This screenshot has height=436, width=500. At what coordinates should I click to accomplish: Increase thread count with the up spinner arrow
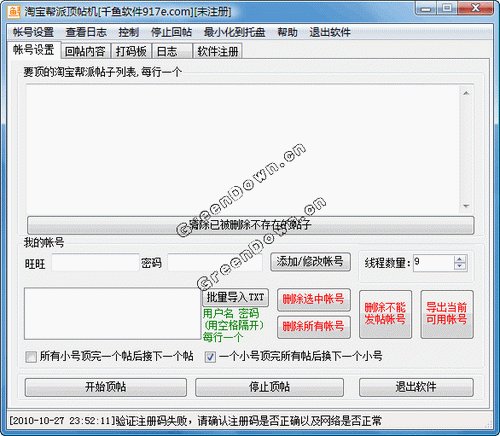(460, 259)
